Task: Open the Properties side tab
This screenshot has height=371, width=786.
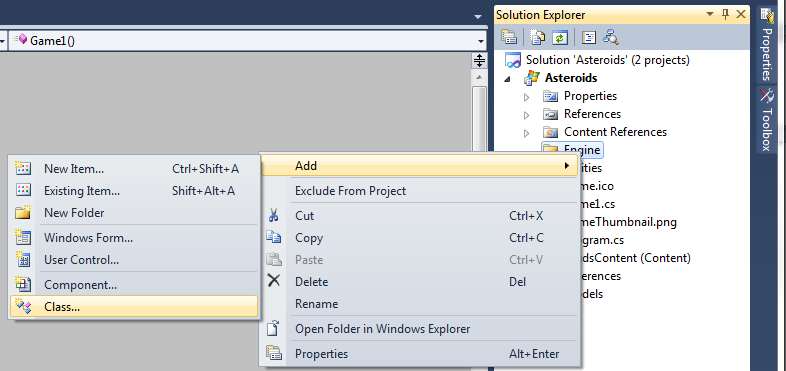Action: point(767,44)
